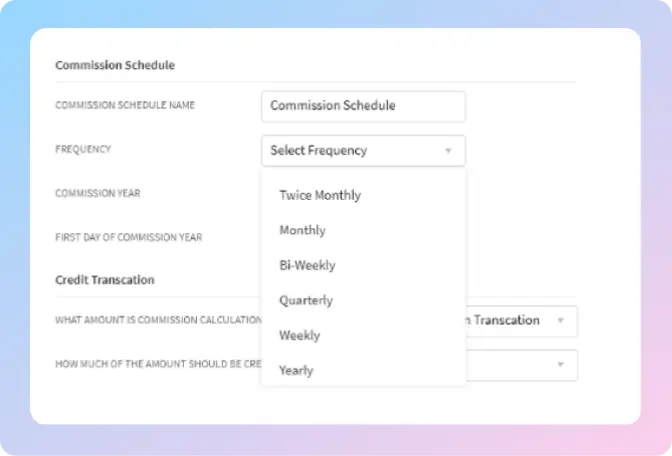The image size is (672, 456).
Task: Choose Monthly from the frequency list
Action: pyautogui.click(x=302, y=230)
